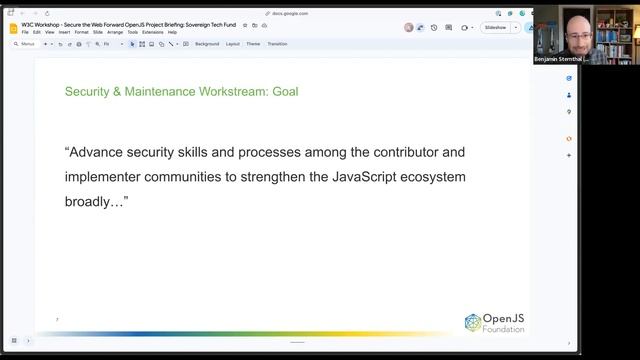Image resolution: width=640 pixels, height=360 pixels.
Task: Open the Tasks icon in the side panel
Action: point(569,78)
